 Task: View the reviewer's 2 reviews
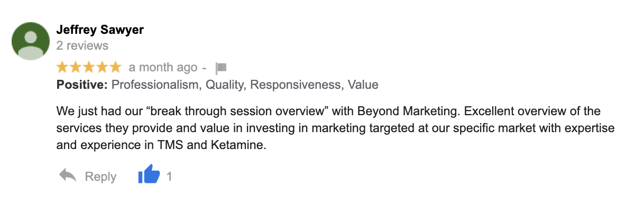point(82,46)
